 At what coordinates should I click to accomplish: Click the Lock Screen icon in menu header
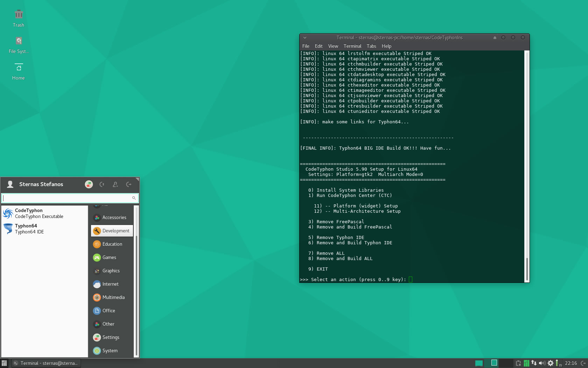[102, 184]
